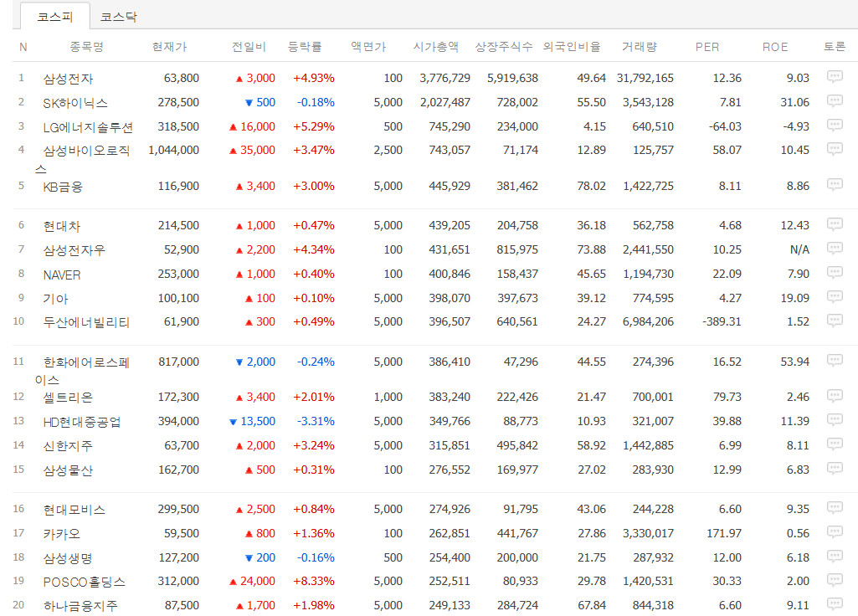Open the 삼성물산 stock link
Viewport: 858px width, 616px height.
[68, 470]
